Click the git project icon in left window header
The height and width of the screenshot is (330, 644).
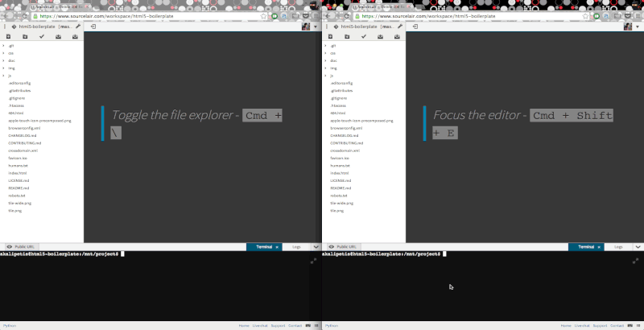pos(14,27)
